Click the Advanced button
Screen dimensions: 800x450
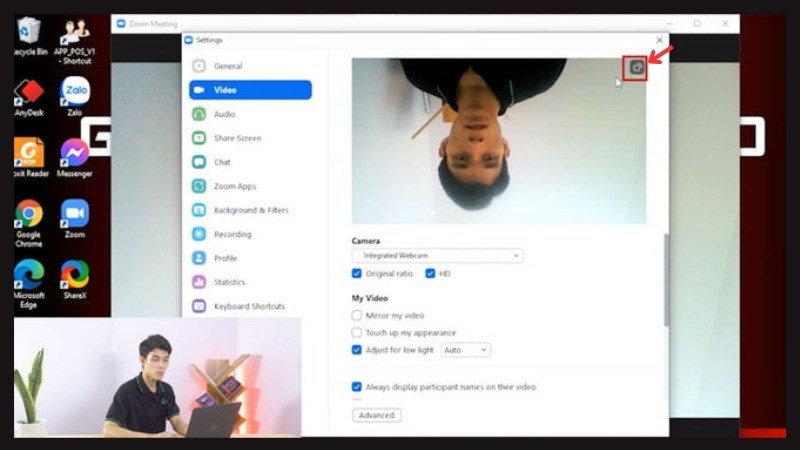coord(376,415)
